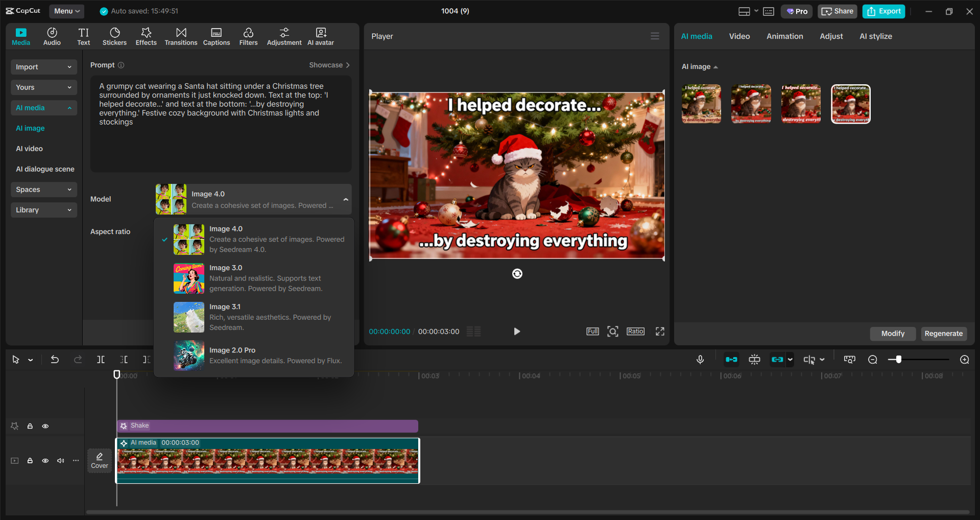Image resolution: width=980 pixels, height=520 pixels.
Task: Select the Text tool in the media toolbar
Action: 83,36
